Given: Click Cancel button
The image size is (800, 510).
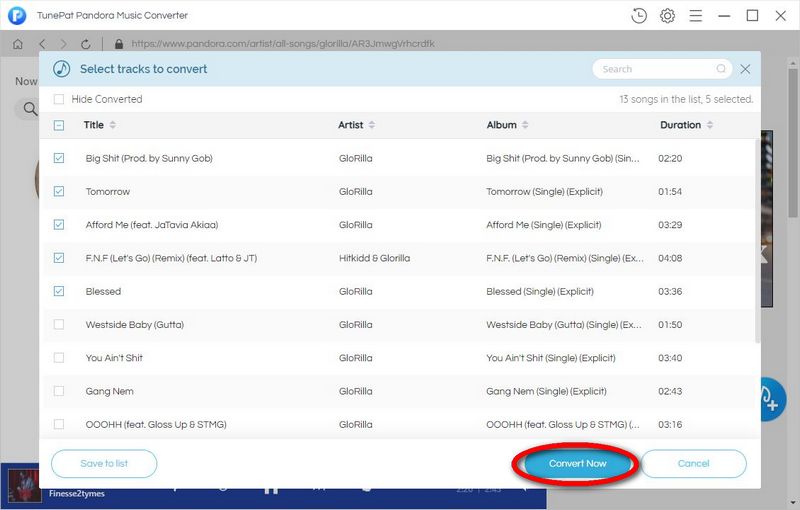Looking at the screenshot, I should pyautogui.click(x=693, y=464).
